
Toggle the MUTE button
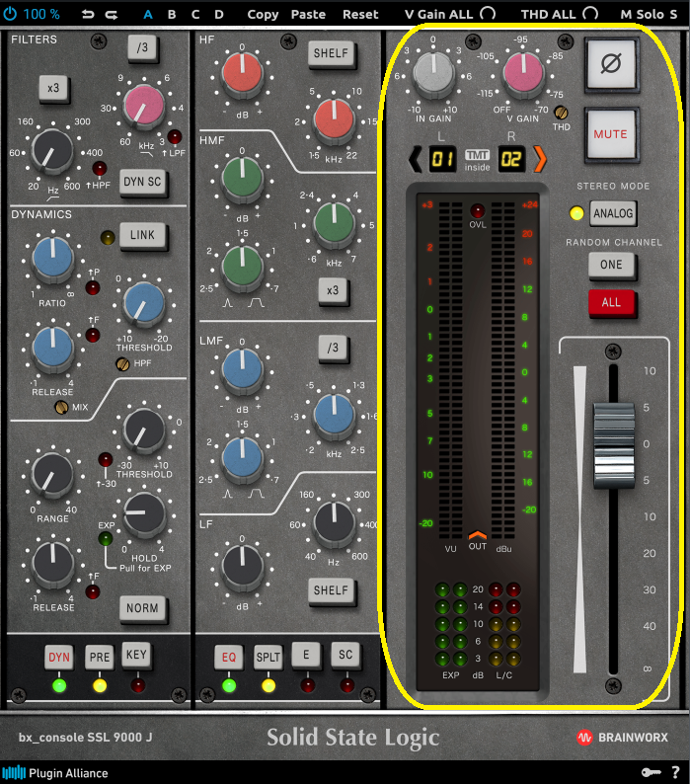(611, 134)
